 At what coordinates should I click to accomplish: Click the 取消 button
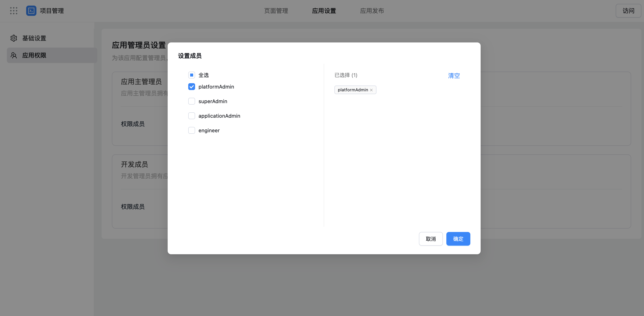(431, 239)
